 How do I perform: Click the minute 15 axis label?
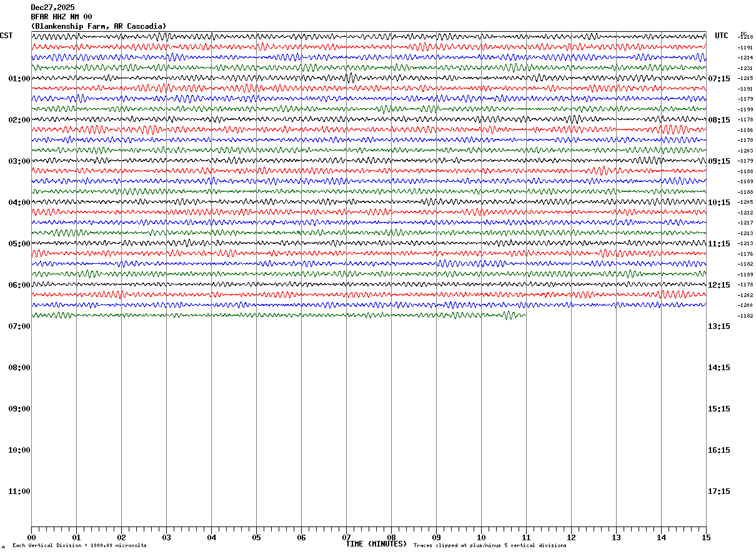(x=706, y=537)
